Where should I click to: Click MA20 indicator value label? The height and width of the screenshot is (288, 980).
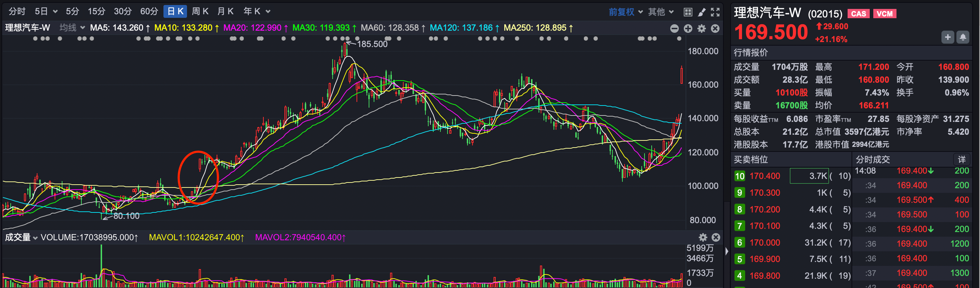pos(256,28)
